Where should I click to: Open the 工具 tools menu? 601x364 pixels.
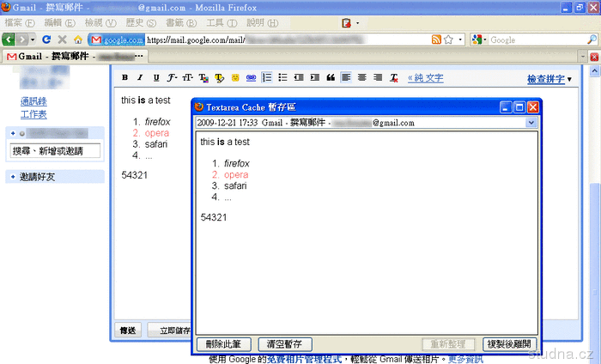[216, 21]
